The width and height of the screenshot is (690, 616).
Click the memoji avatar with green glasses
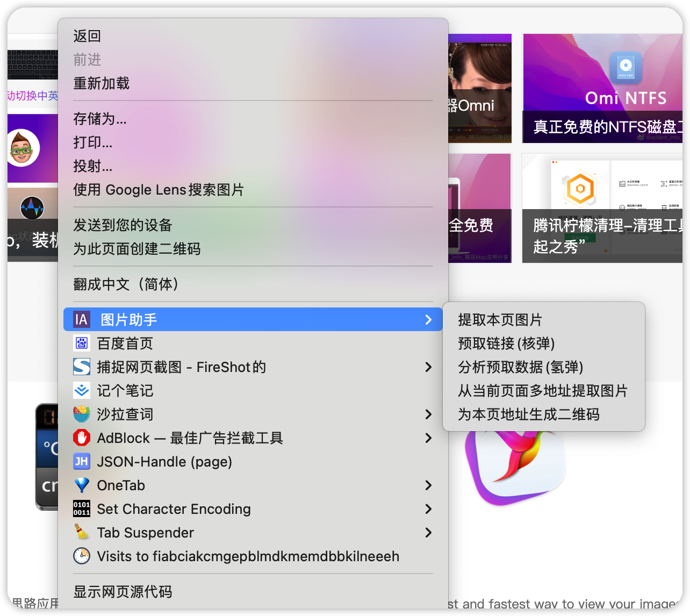point(22,147)
